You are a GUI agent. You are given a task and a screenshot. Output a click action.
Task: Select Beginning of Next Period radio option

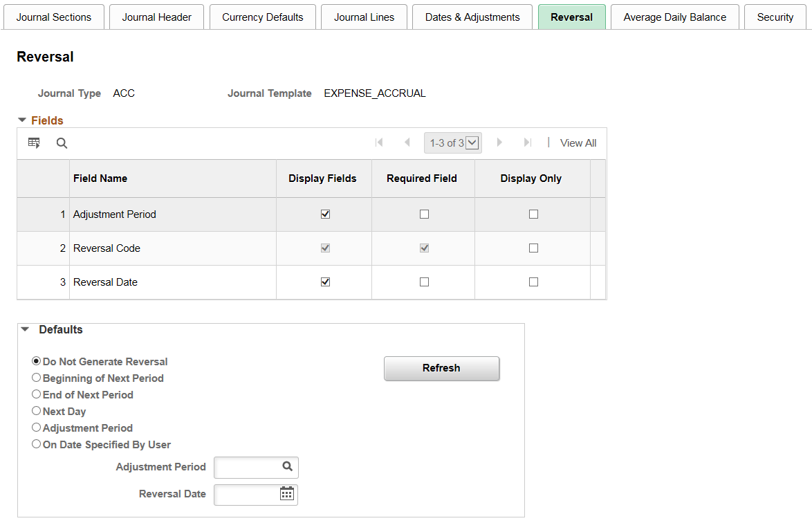pyautogui.click(x=36, y=378)
